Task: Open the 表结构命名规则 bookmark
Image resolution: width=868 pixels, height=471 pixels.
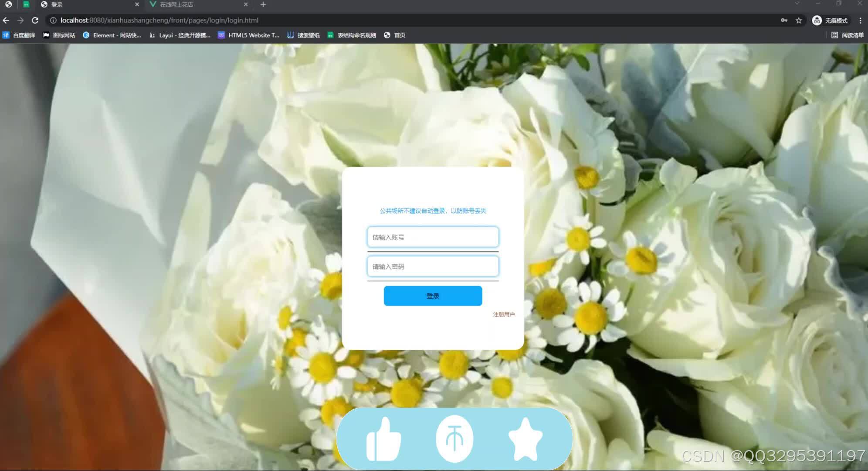Action: click(x=352, y=35)
